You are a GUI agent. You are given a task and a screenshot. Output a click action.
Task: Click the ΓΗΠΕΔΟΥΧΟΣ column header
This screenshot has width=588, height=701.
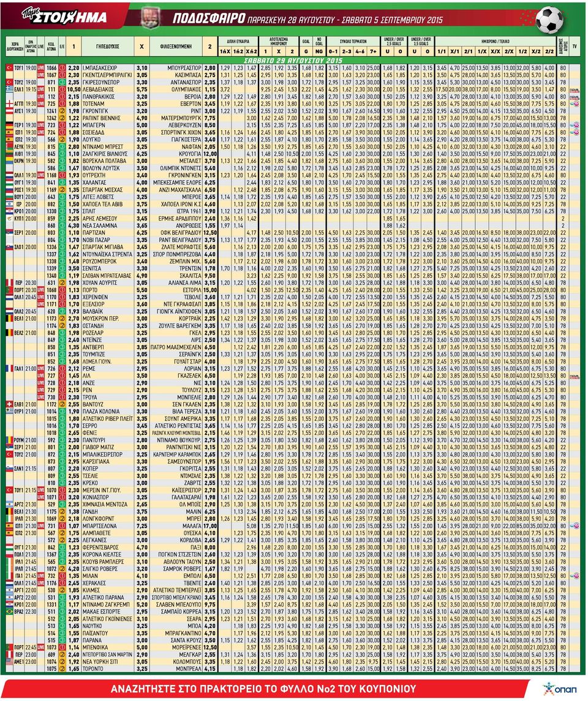click(x=107, y=46)
